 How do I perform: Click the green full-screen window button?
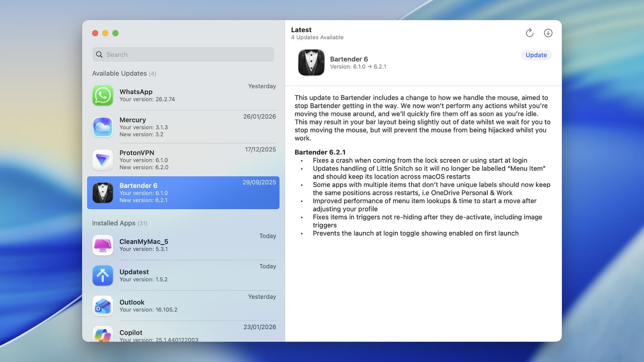click(x=116, y=33)
